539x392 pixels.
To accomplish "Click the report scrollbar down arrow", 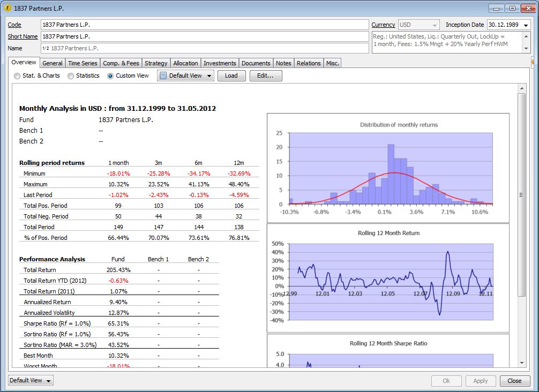I will click(522, 363).
